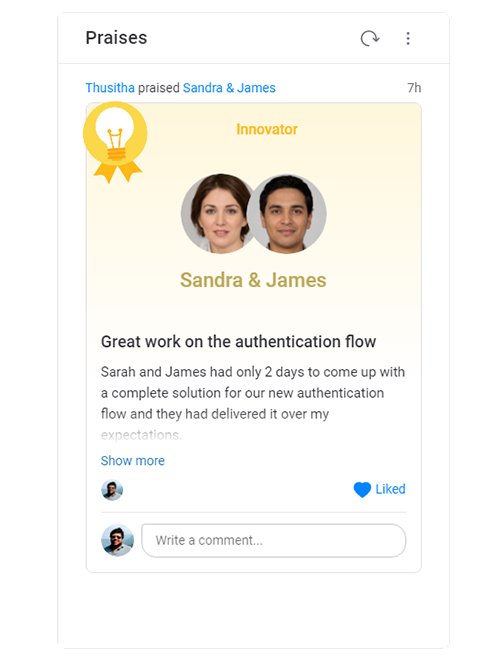This screenshot has width=504, height=659.
Task: Toggle the blue heart like icon
Action: tap(362, 490)
